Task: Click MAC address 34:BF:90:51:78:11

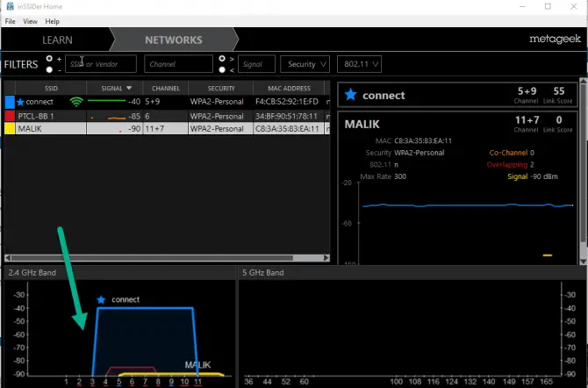Action: (286, 117)
